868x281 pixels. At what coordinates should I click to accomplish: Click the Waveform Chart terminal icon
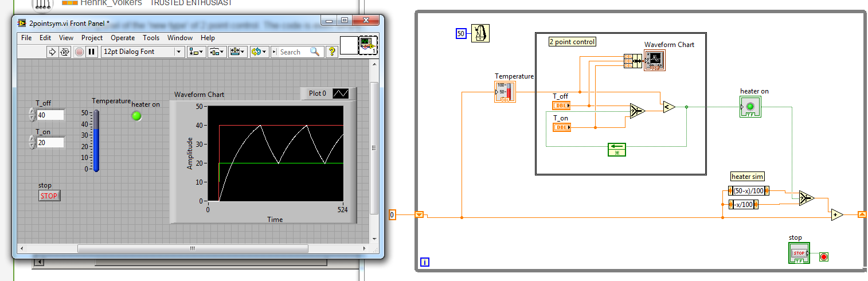(x=655, y=60)
